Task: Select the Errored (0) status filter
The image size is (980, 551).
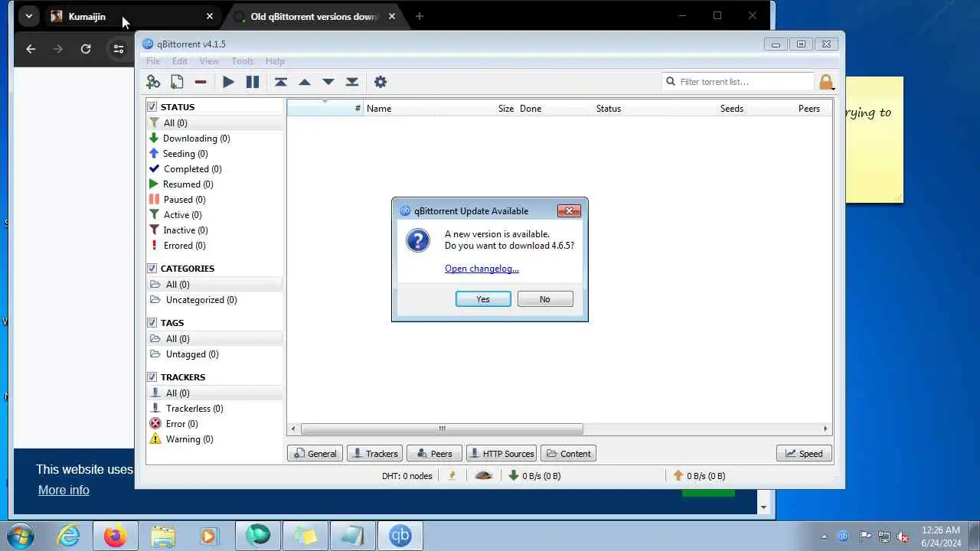Action: (x=214, y=246)
